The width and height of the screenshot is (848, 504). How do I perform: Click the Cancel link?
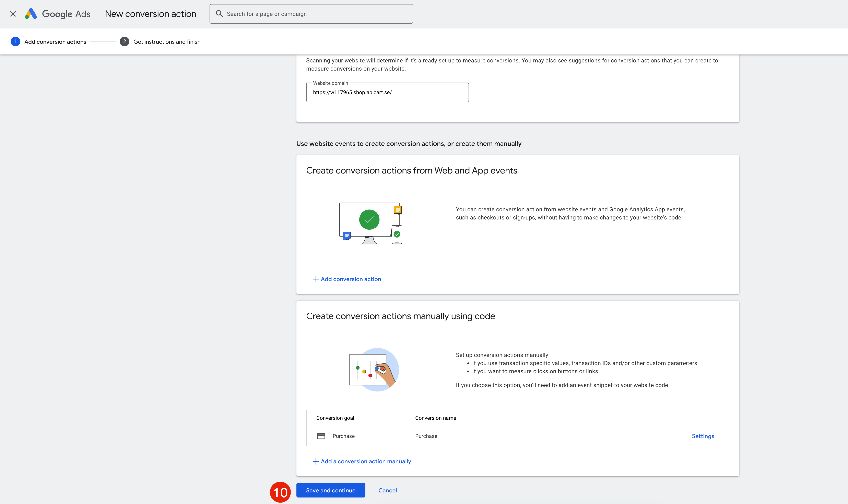(x=387, y=490)
